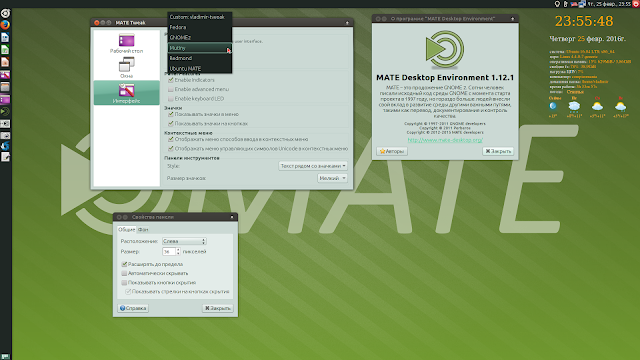Open the Расположение dropdown showing Слева
The height and width of the screenshot is (360, 640).
pyautogui.click(x=184, y=241)
